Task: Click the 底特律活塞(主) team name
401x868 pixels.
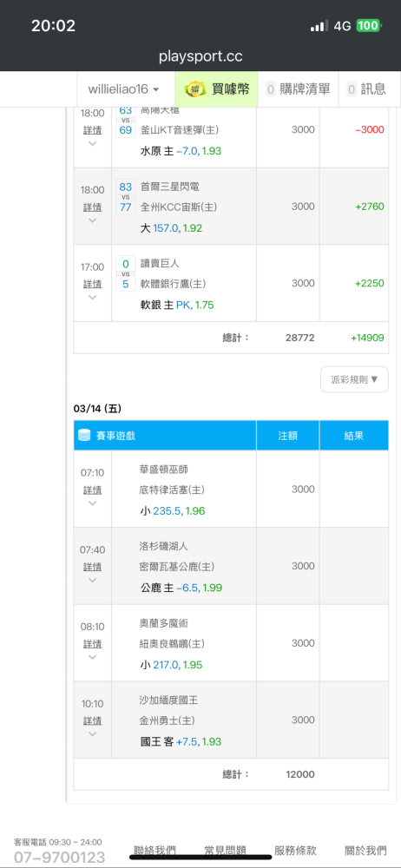Action: 172,490
